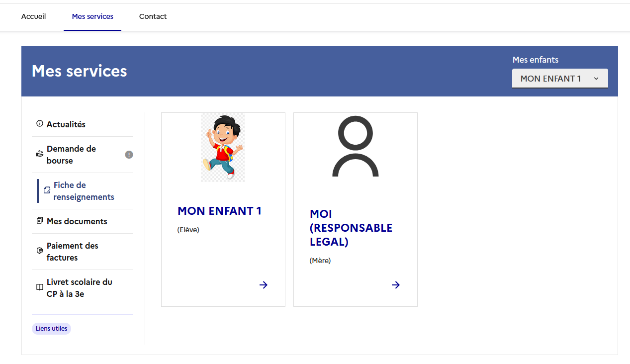This screenshot has height=364, width=630.
Task: Click the payment icon beside Paiement des factures
Action: tap(40, 251)
